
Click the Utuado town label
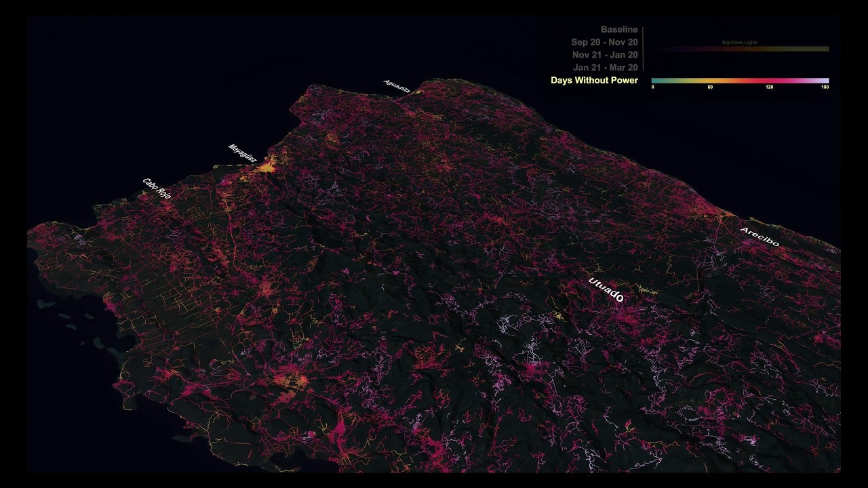(x=606, y=290)
